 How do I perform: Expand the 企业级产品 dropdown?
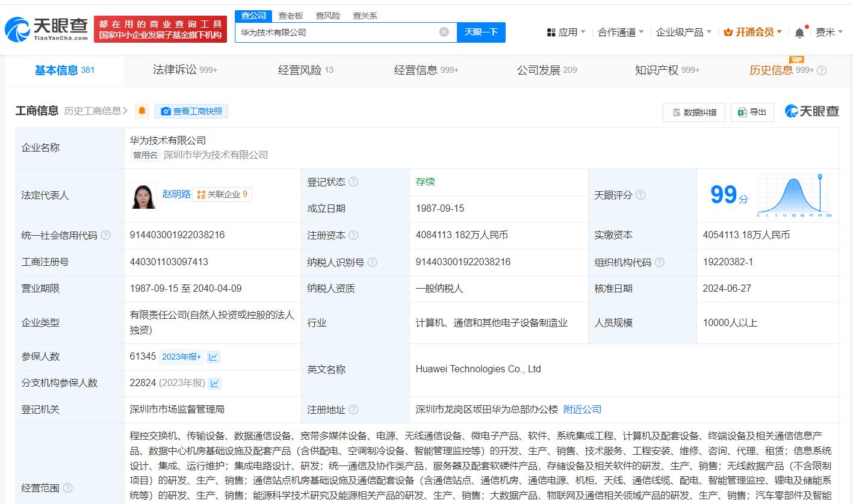[x=683, y=32]
